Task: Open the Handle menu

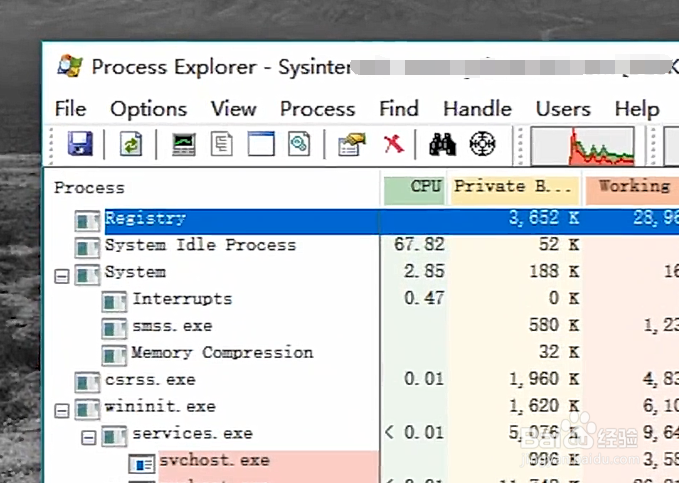Action: tap(477, 108)
